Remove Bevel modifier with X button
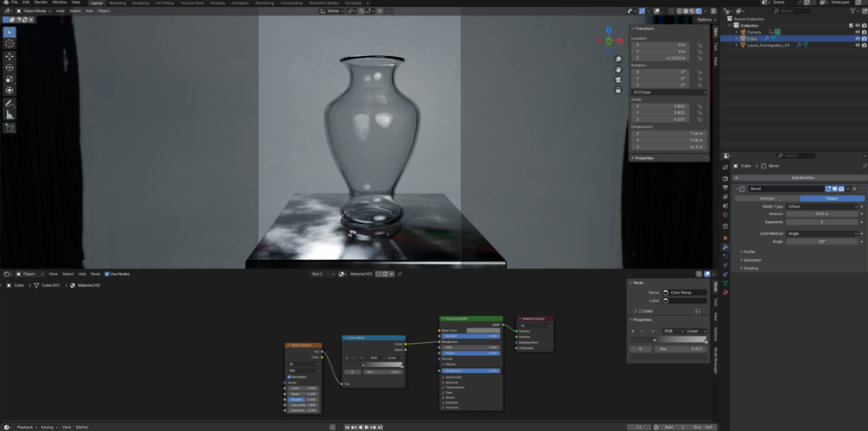 point(855,188)
